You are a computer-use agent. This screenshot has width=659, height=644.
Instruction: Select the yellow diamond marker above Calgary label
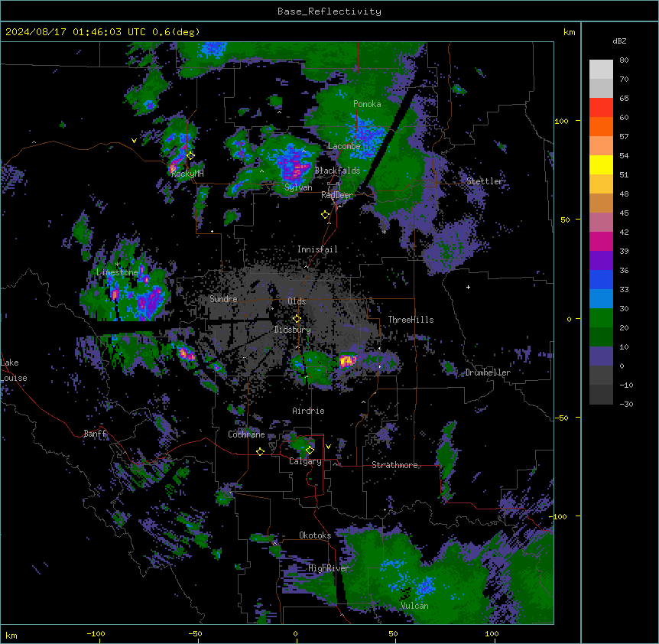[310, 450]
